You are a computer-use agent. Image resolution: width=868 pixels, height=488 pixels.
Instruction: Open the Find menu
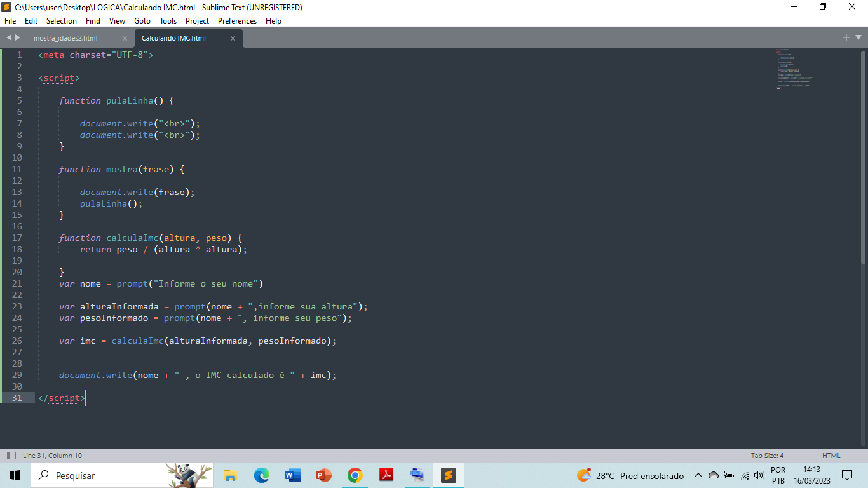(x=93, y=21)
